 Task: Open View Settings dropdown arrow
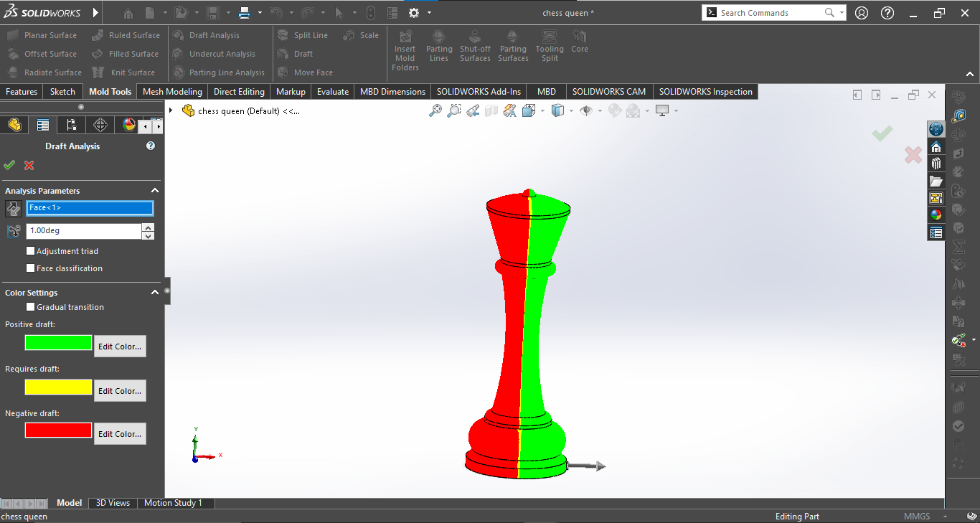coord(676,110)
